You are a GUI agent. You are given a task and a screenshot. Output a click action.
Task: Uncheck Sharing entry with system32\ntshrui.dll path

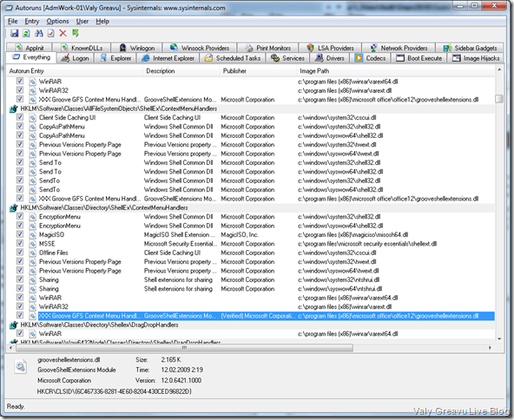[20, 279]
